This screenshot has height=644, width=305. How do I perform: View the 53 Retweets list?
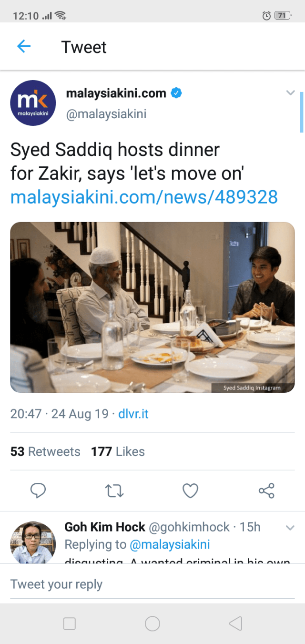[45, 451]
